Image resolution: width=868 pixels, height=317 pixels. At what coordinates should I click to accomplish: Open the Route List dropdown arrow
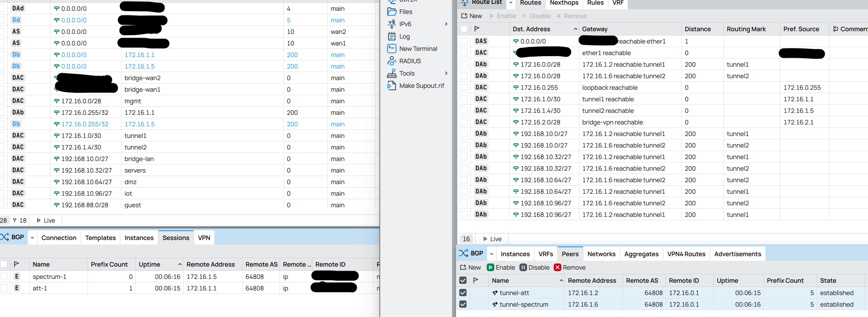click(511, 3)
